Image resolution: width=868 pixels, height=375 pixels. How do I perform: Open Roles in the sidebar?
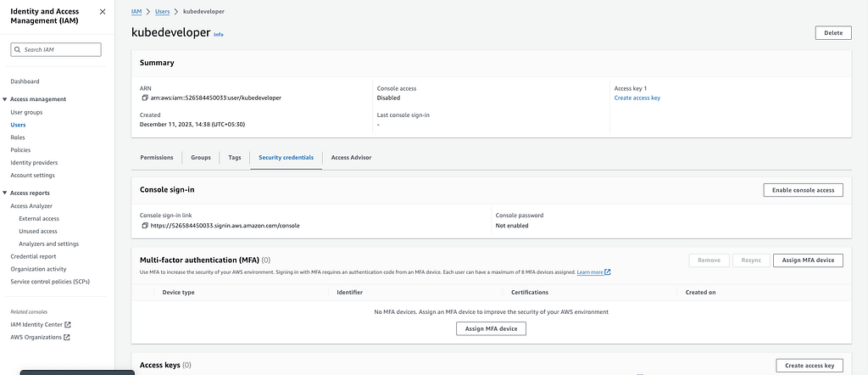[18, 137]
